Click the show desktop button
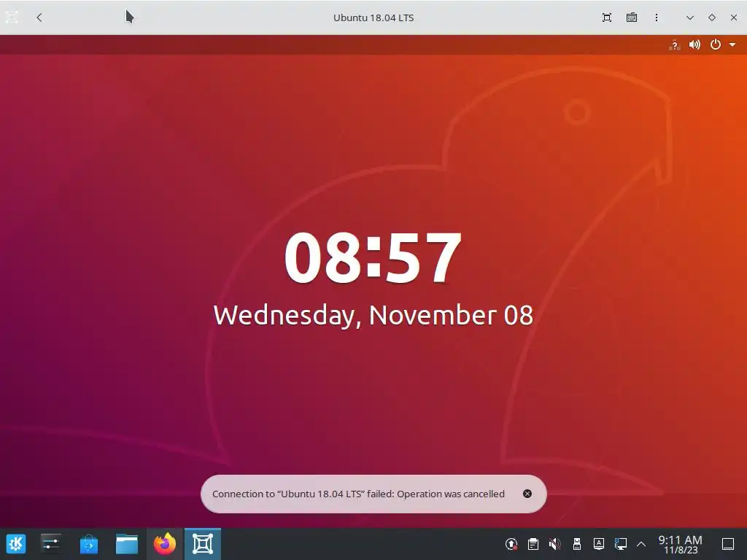Viewport: 747px width, 560px height. coord(727,544)
